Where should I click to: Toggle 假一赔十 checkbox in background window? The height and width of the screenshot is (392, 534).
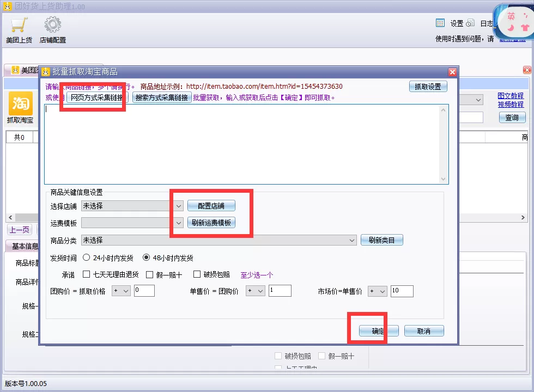(x=322, y=356)
